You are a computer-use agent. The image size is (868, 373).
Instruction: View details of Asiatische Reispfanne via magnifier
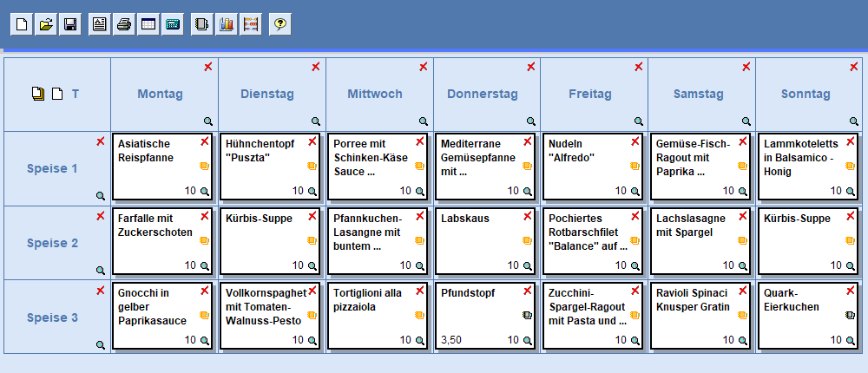pyautogui.click(x=205, y=191)
